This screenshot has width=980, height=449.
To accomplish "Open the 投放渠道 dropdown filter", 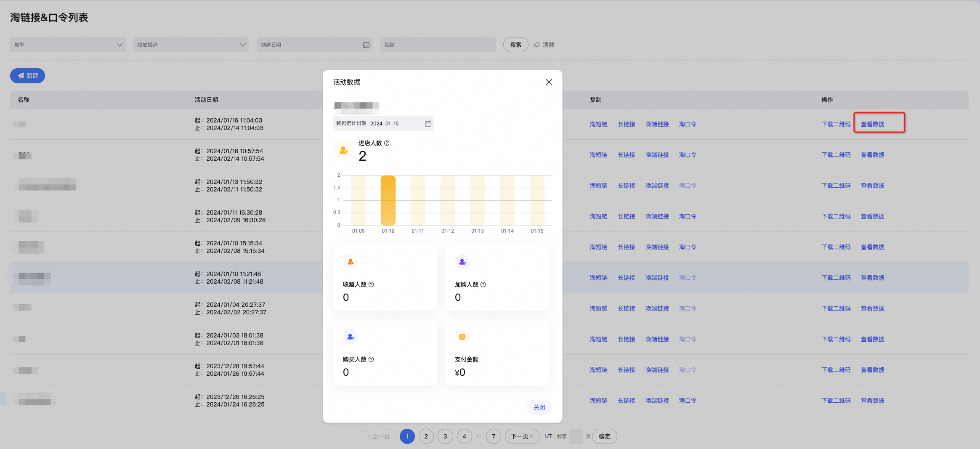I will pos(191,45).
